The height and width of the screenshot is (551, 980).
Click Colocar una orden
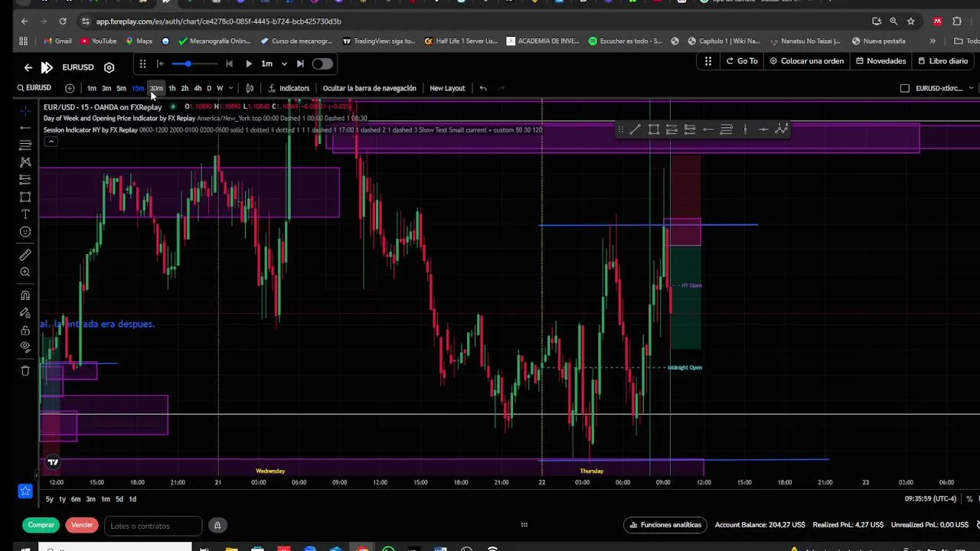pos(806,61)
